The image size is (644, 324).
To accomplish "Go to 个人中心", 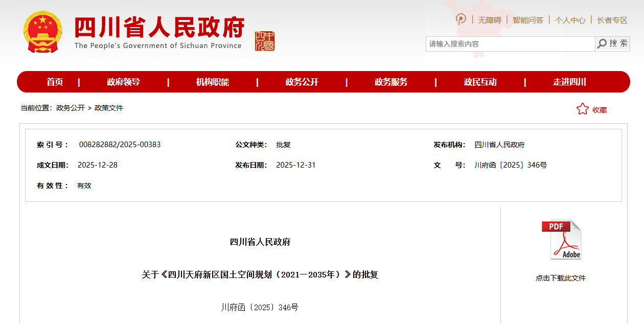I will pyautogui.click(x=570, y=20).
